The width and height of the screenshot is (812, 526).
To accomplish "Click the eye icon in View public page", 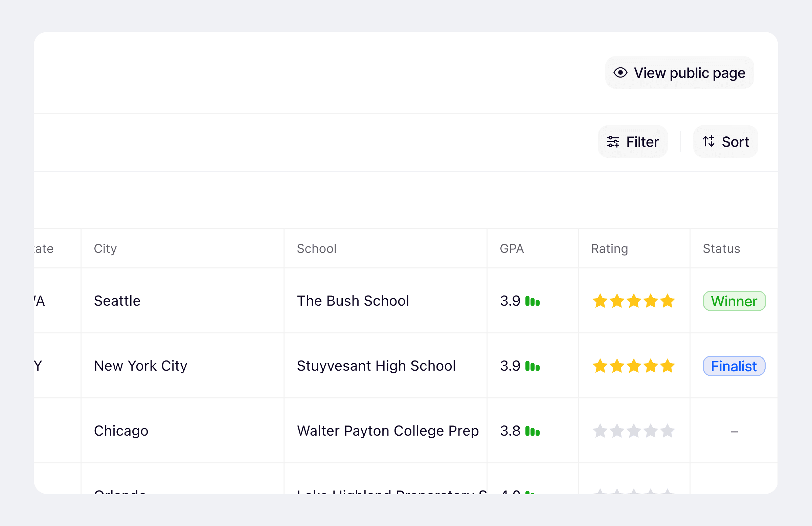I will tap(620, 73).
